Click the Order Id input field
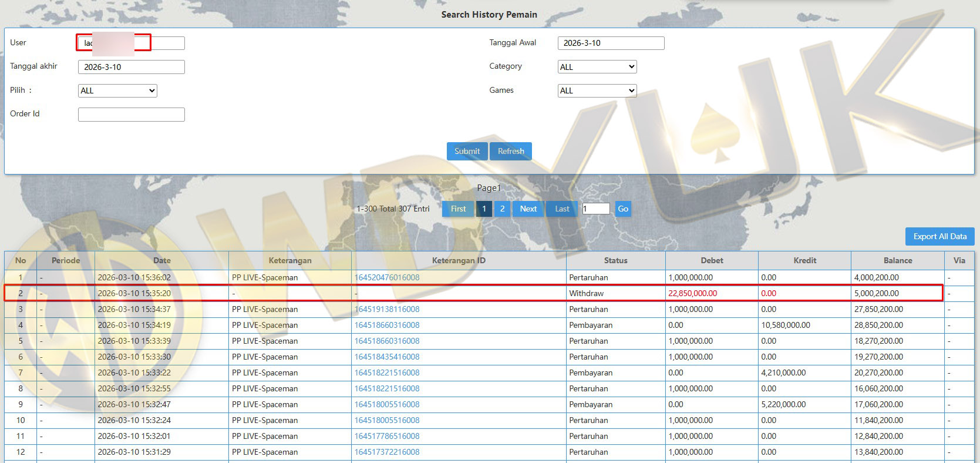The image size is (980, 463). [132, 114]
